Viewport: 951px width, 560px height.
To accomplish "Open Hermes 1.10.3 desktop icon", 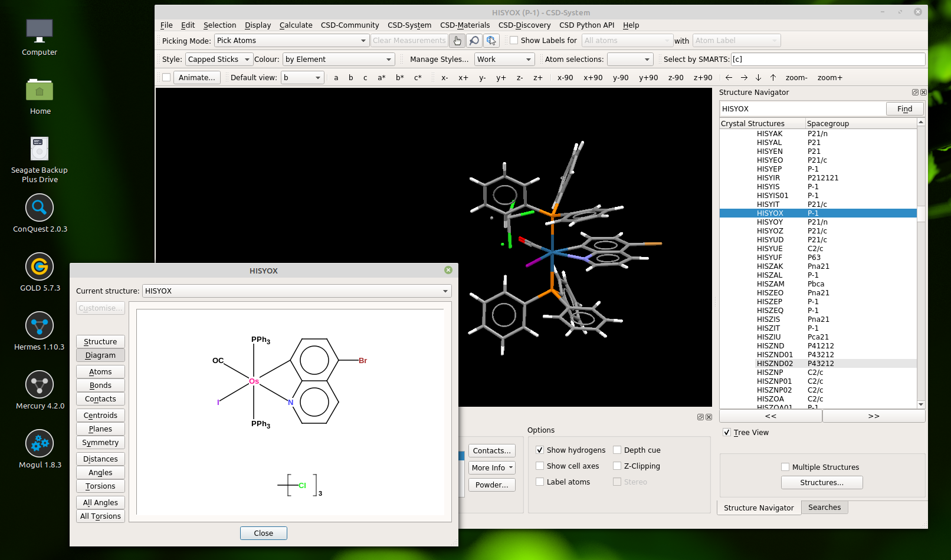I will pos(40,326).
